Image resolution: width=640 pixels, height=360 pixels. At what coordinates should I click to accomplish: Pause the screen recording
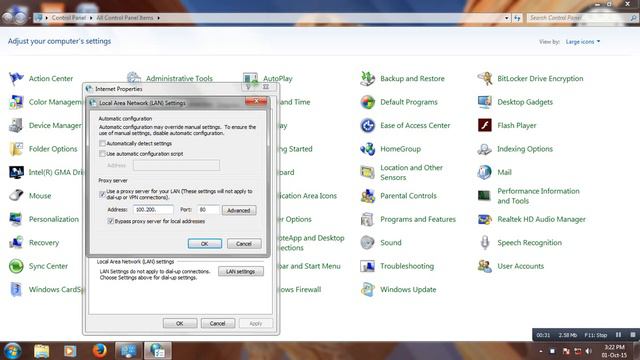(x=618, y=335)
